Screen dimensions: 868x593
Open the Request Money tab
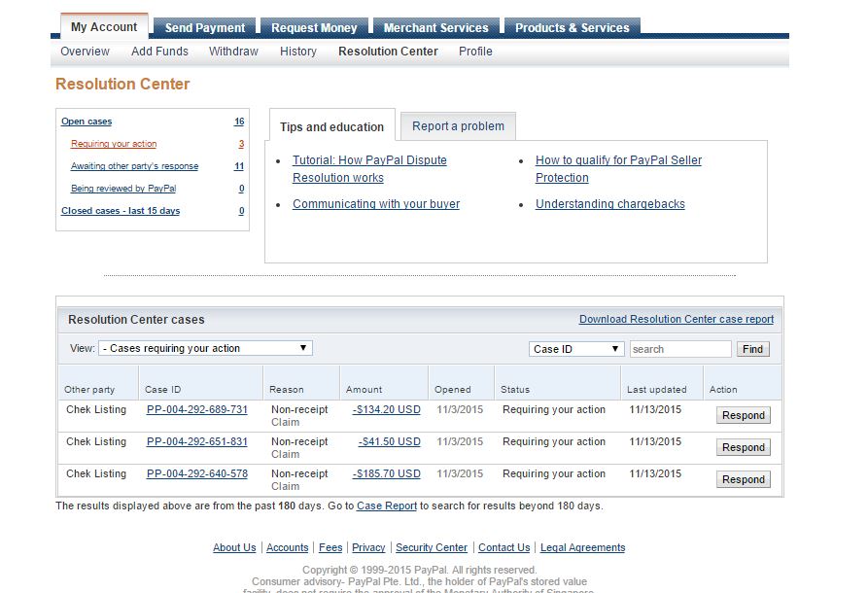pyautogui.click(x=314, y=27)
